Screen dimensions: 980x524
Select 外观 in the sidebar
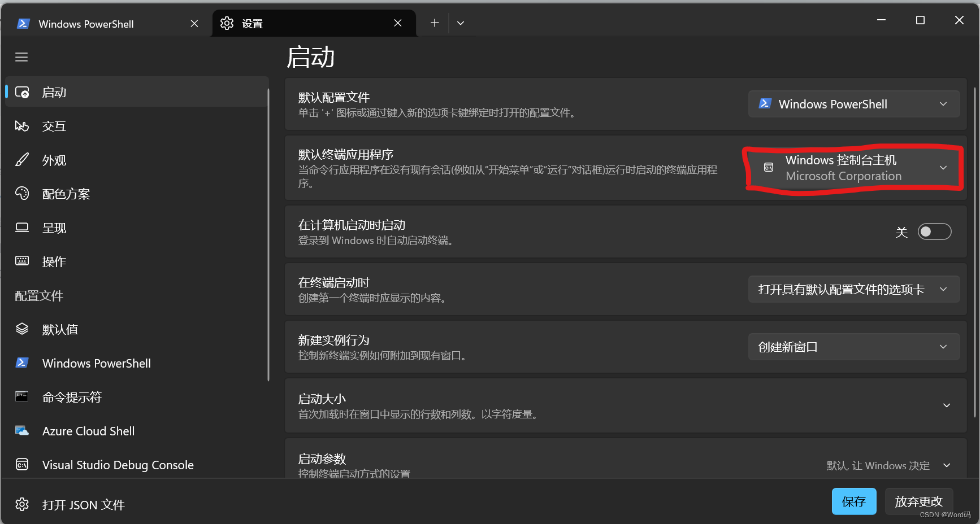click(137, 160)
